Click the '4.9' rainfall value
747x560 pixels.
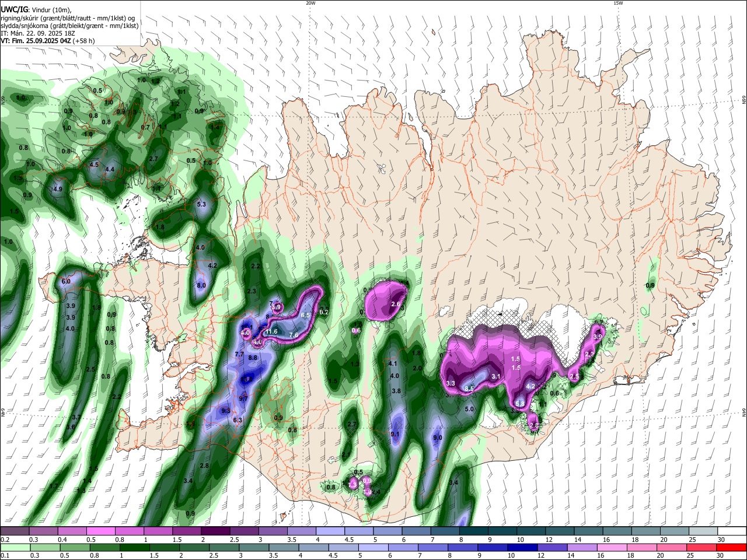(57, 189)
